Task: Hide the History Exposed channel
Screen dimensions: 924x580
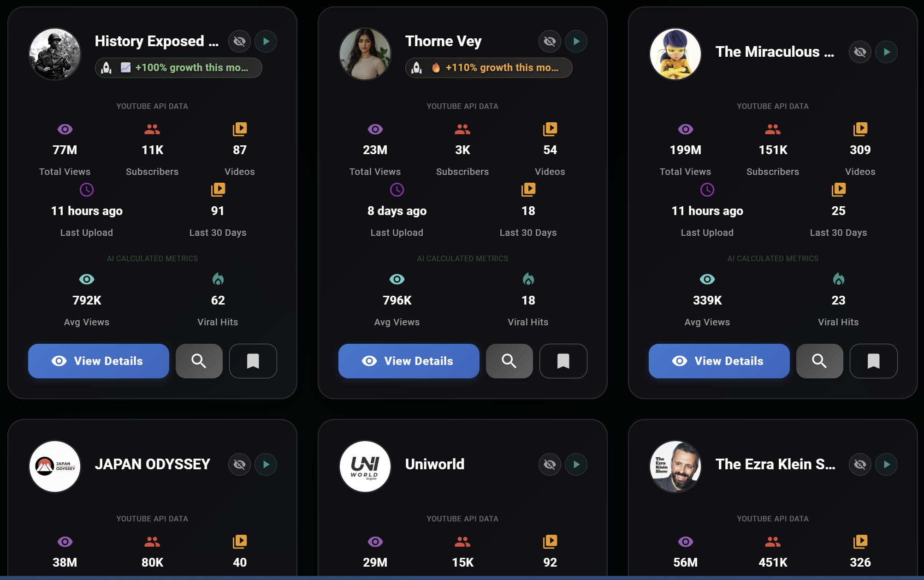Action: (239, 41)
